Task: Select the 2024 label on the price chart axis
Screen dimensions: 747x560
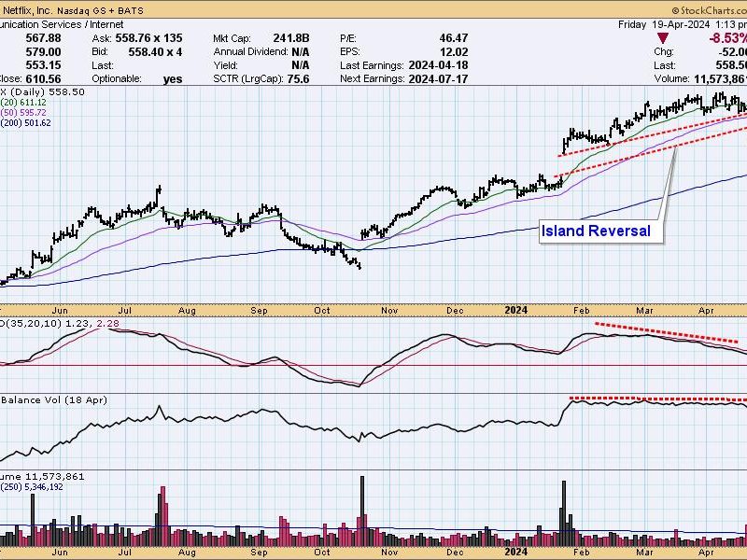Action: (x=516, y=311)
